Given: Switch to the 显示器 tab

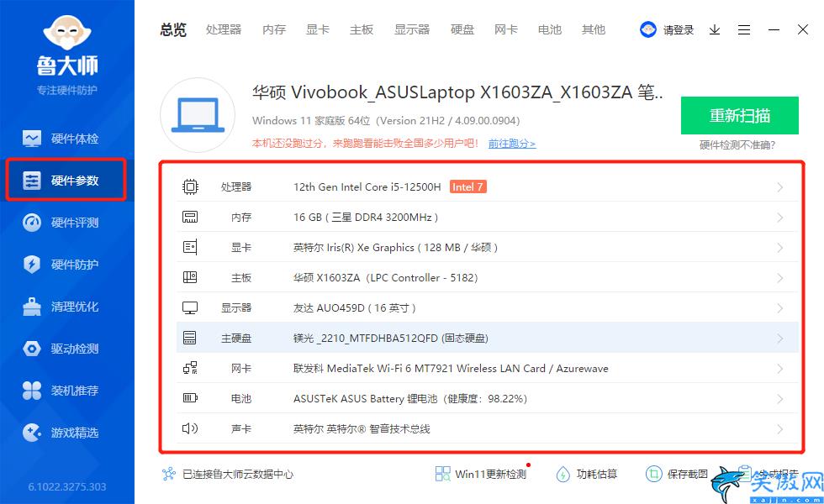Looking at the screenshot, I should [x=412, y=30].
